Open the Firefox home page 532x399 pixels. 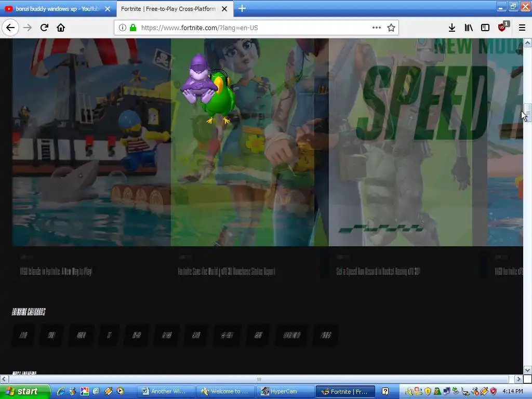61,28
